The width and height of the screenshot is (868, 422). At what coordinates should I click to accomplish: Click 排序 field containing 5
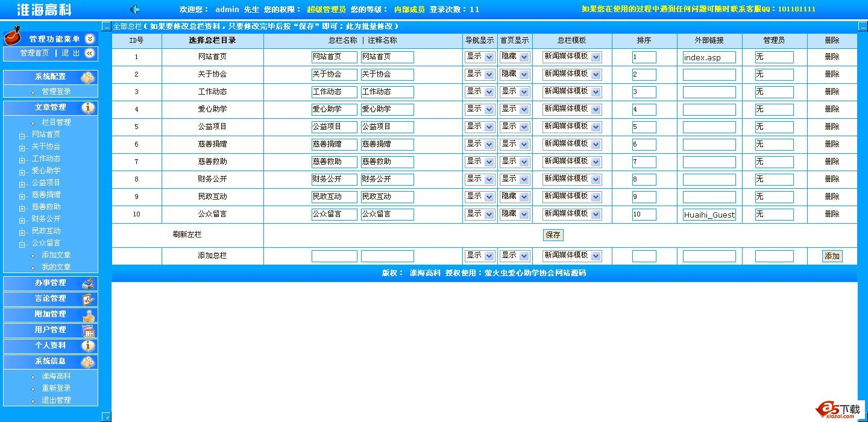(644, 127)
